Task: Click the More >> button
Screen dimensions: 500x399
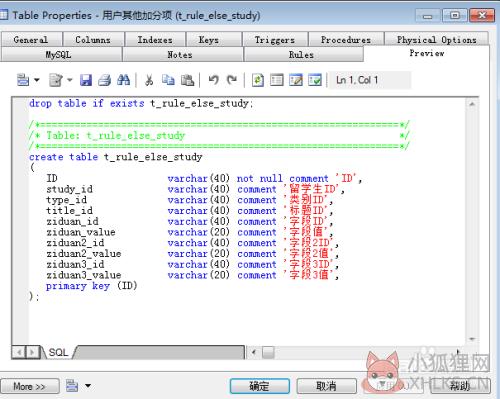Action: [x=29, y=386]
